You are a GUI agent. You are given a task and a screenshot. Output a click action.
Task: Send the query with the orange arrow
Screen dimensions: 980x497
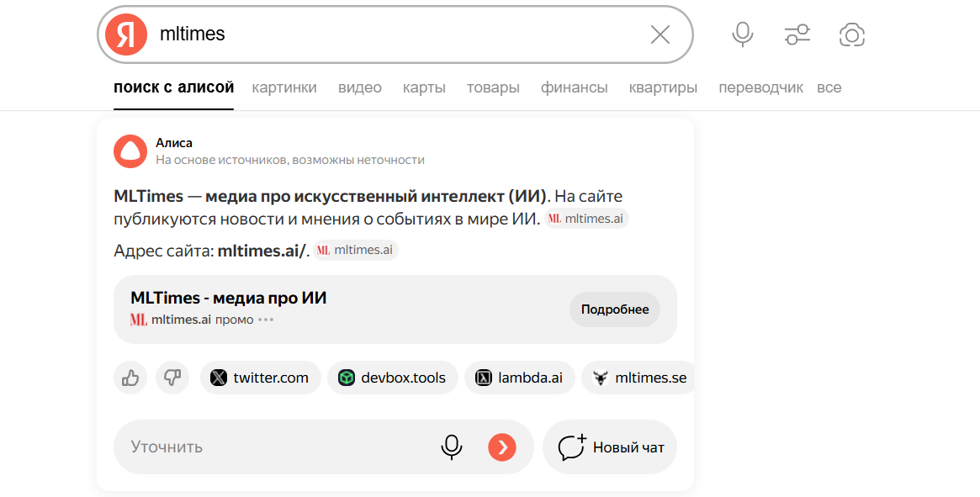pyautogui.click(x=502, y=447)
